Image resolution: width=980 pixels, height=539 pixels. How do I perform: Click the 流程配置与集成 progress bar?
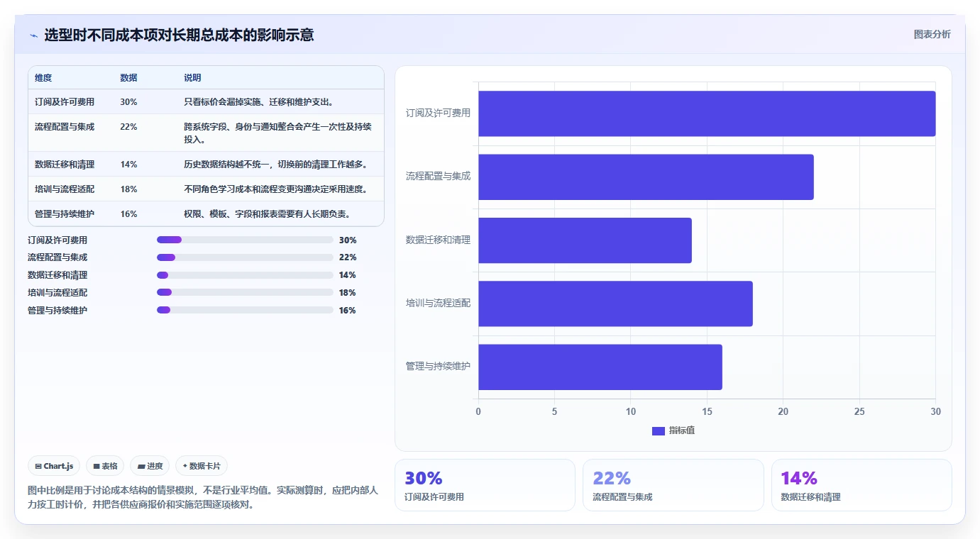(x=245, y=257)
